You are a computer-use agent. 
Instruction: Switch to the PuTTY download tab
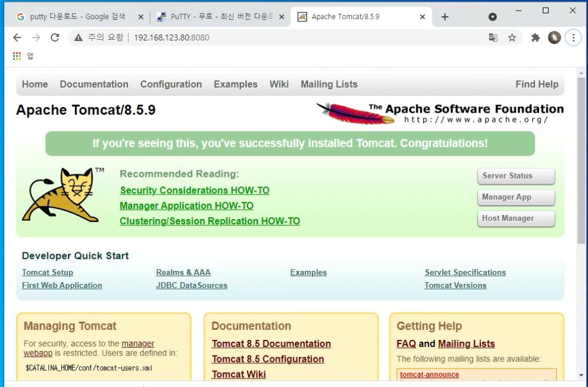(x=222, y=17)
